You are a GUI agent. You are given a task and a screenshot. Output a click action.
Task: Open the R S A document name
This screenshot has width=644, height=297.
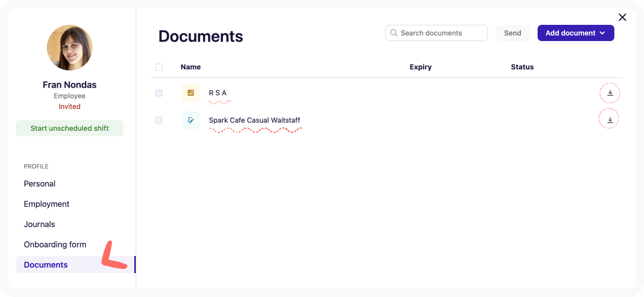217,93
